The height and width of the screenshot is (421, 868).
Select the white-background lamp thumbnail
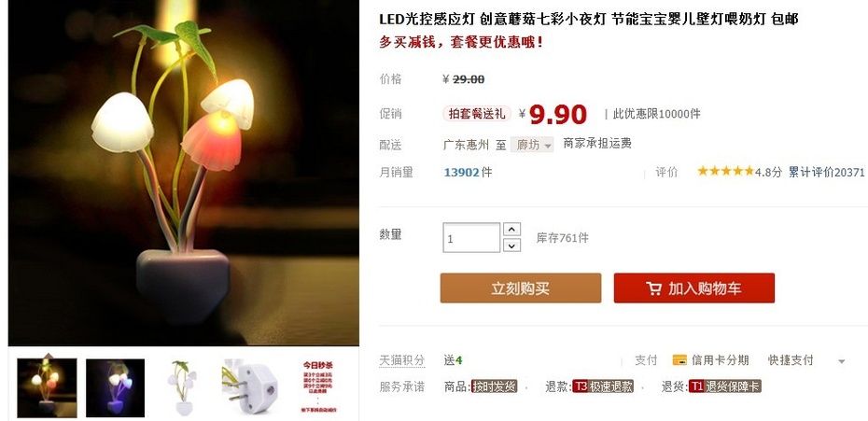(183, 387)
